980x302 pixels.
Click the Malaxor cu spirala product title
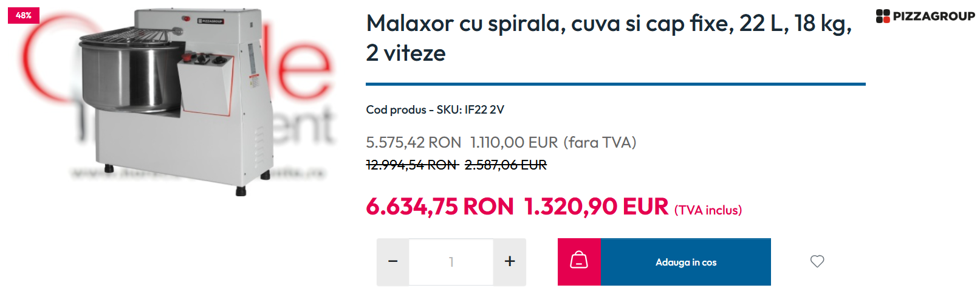[x=609, y=38]
